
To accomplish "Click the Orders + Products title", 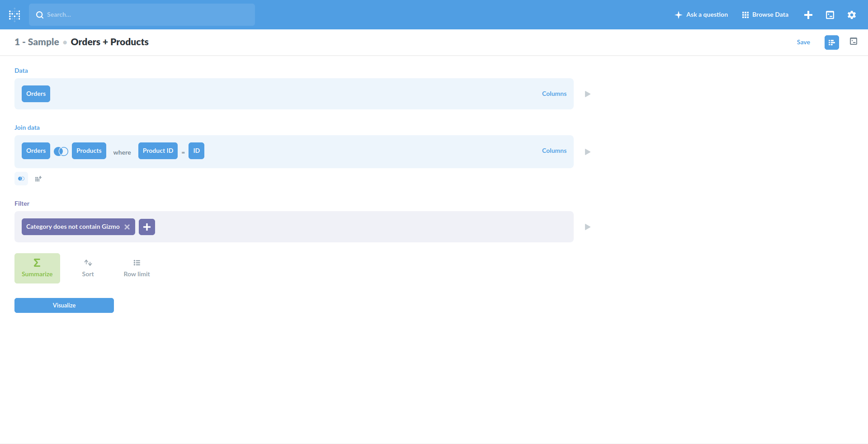I will coord(109,42).
